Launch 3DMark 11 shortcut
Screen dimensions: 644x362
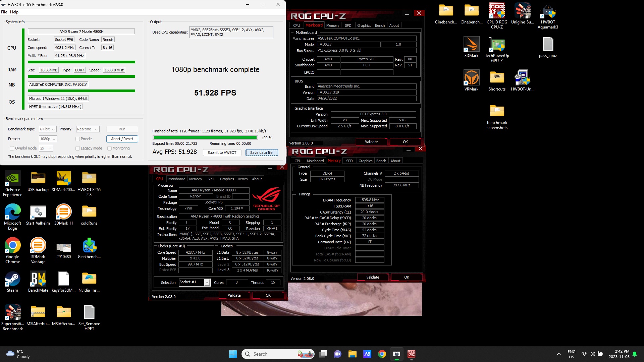(63, 215)
